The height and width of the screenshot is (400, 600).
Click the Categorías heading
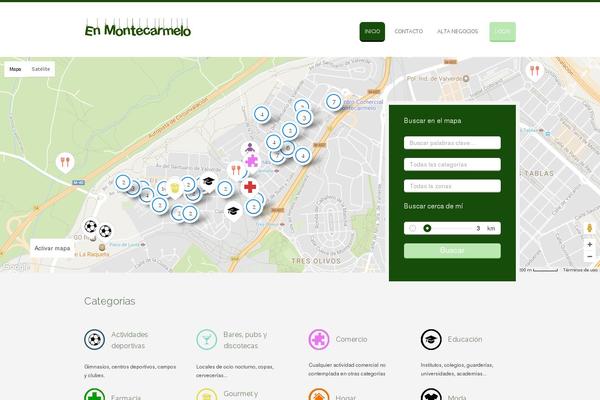(x=109, y=301)
